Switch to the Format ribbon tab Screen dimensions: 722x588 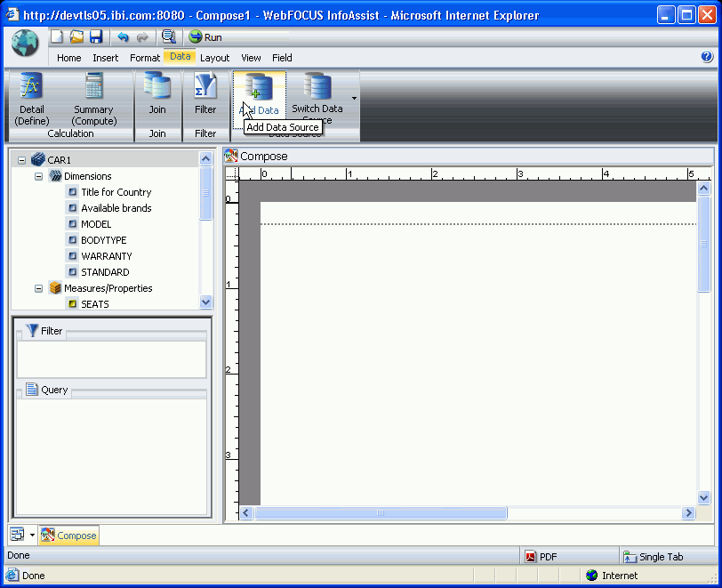click(x=145, y=58)
